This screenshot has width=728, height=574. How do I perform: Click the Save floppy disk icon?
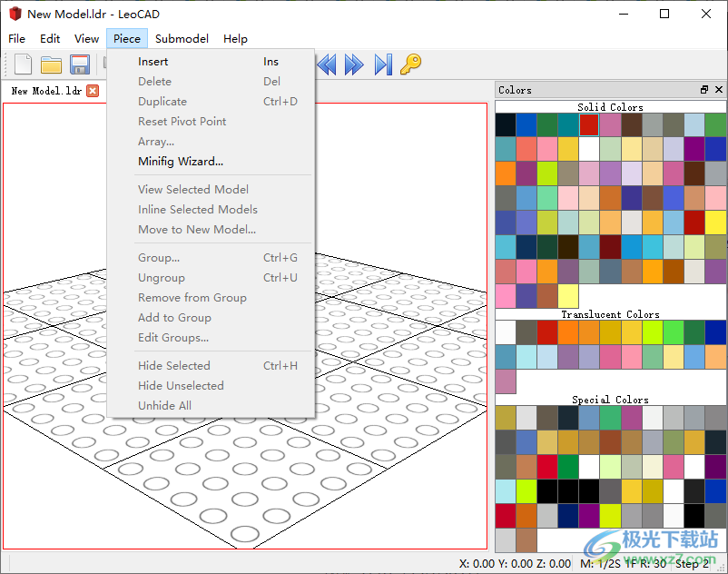click(x=79, y=64)
